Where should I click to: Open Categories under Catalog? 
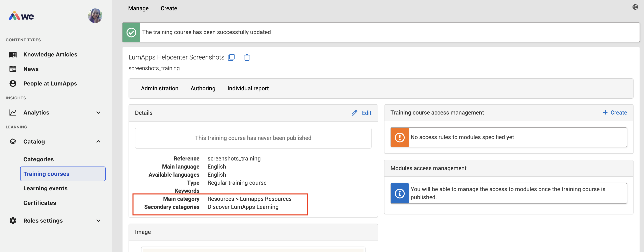point(38,159)
